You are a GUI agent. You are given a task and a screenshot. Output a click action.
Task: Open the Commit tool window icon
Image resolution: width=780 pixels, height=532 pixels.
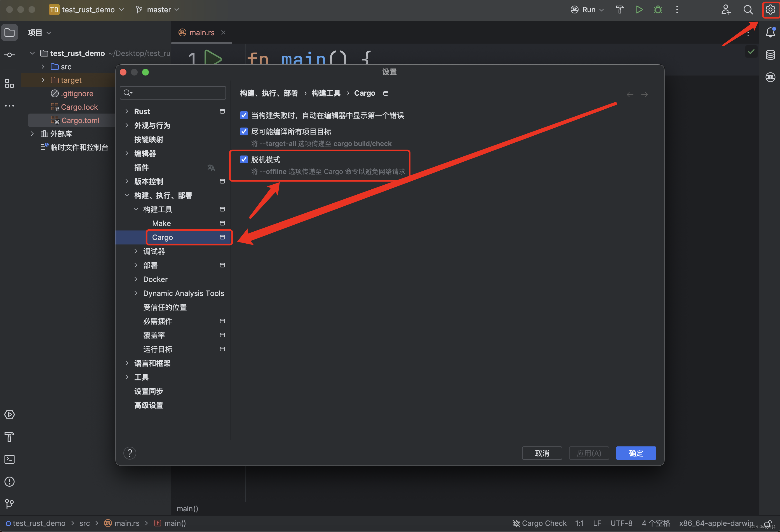[10, 54]
